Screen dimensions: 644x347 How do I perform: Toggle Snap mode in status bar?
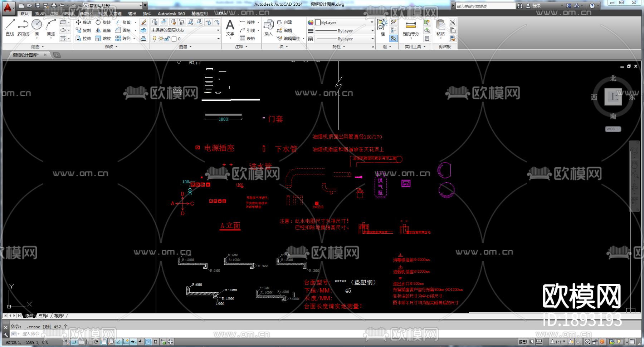coord(74,342)
